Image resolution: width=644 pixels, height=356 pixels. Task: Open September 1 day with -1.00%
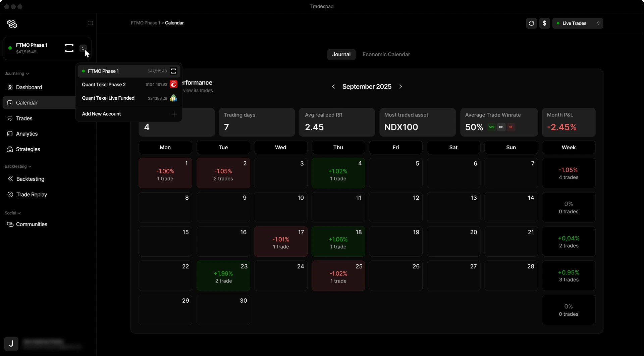coord(165,173)
